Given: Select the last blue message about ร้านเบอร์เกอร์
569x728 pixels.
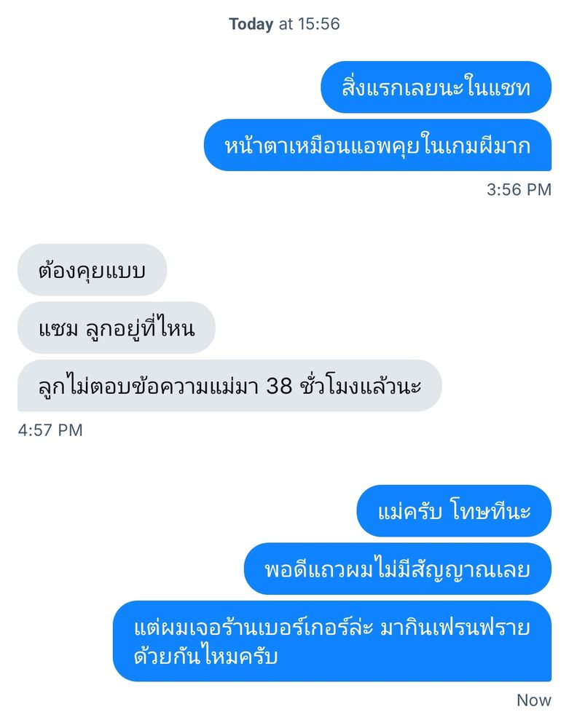Looking at the screenshot, I should pos(332,641).
